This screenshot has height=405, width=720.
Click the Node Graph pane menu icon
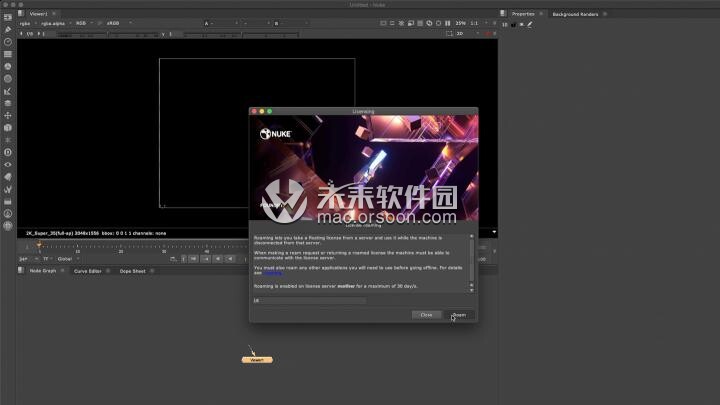(x=21, y=270)
